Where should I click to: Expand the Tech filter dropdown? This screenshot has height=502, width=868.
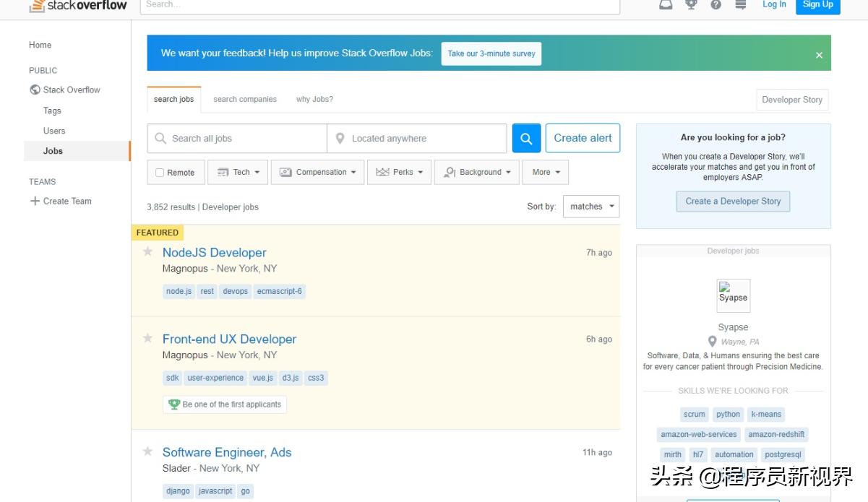(238, 173)
